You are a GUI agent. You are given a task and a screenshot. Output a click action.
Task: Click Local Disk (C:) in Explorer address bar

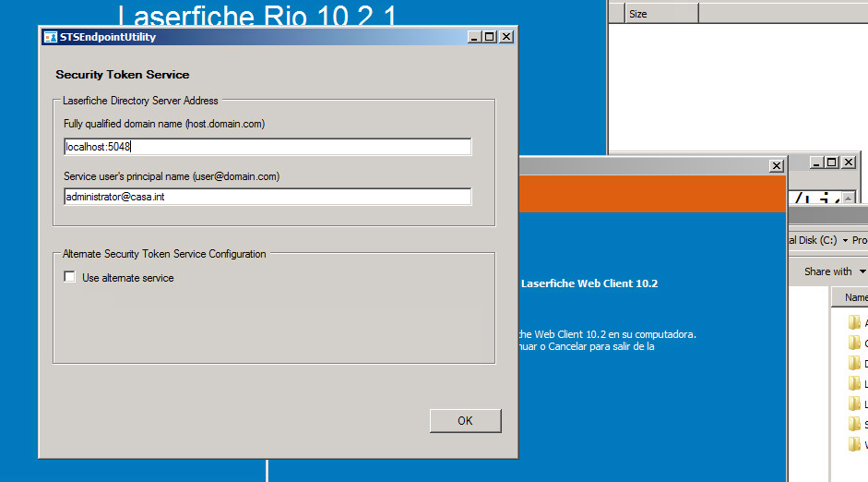point(813,240)
